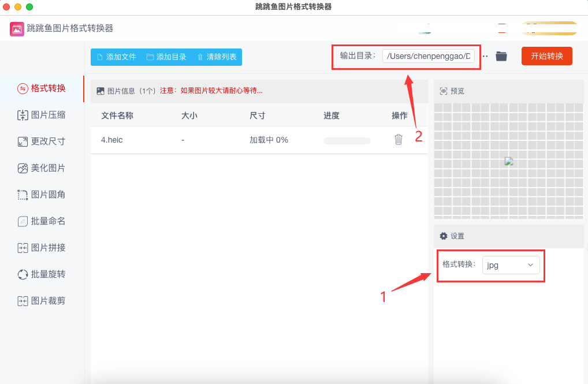Screen dimensions: 588x384
Task: Click the 输出目录 output path field
Action: point(429,56)
